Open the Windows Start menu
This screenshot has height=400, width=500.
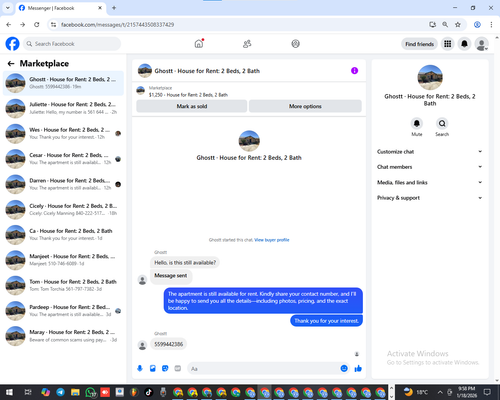[x=9, y=392]
